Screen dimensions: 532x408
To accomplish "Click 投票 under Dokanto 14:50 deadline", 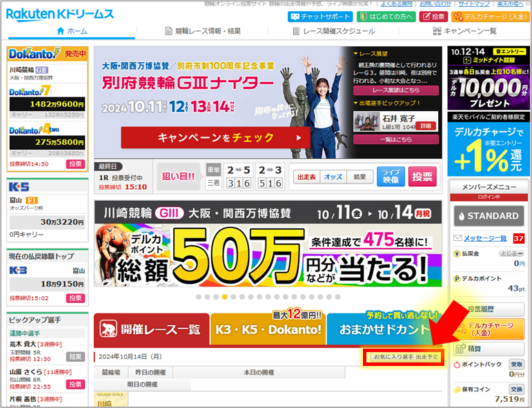I will 75,164.
